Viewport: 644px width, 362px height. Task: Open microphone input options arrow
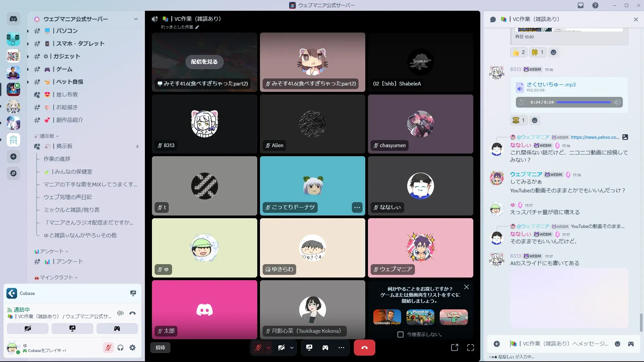tap(269, 348)
